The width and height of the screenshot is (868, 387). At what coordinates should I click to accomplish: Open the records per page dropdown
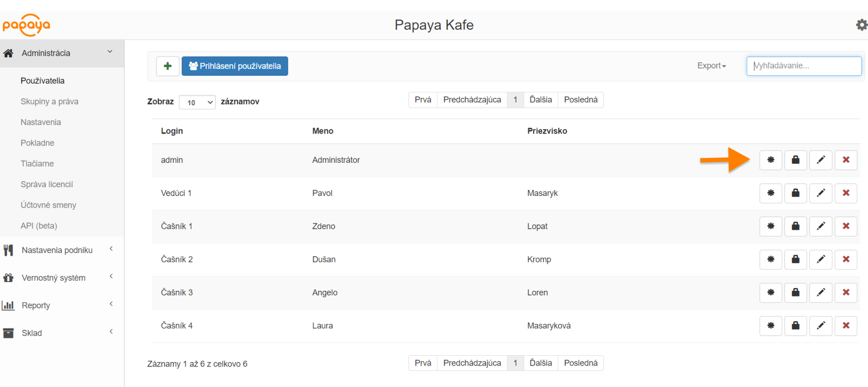tap(197, 102)
